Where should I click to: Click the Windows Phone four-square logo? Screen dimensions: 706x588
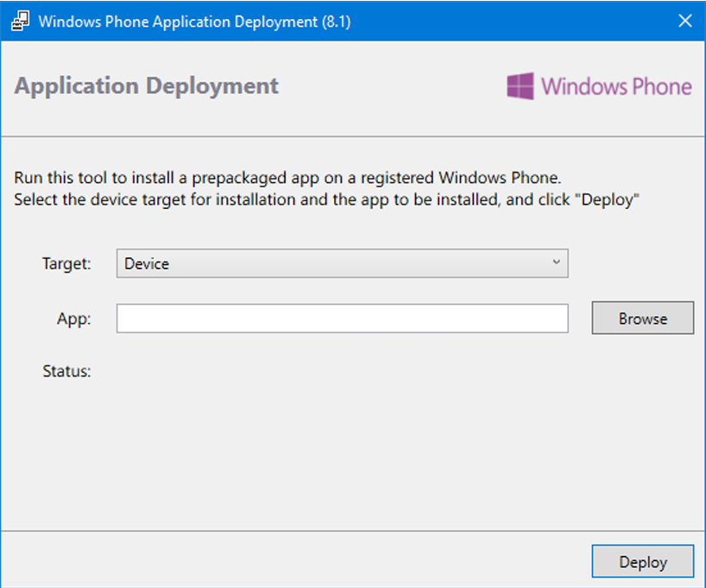520,86
